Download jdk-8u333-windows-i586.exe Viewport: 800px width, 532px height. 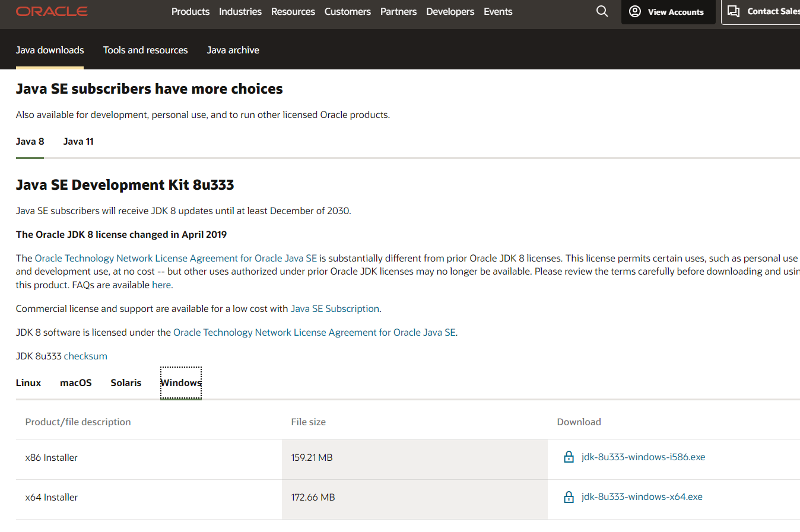point(643,457)
